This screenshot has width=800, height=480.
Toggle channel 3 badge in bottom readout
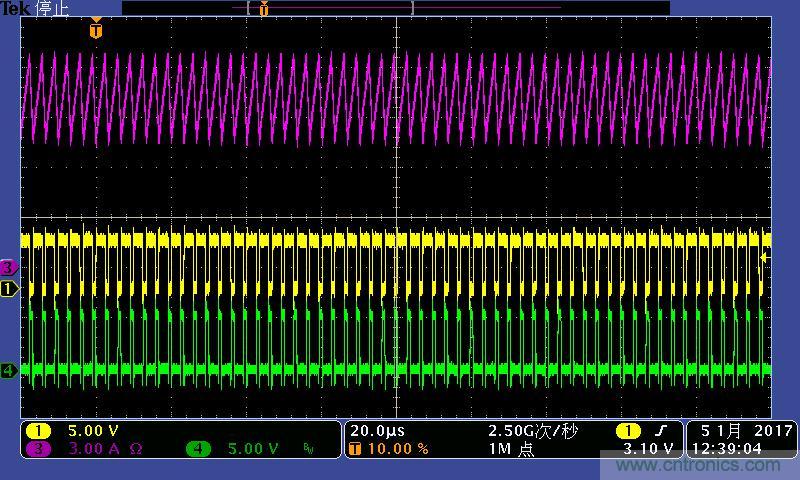[38, 449]
